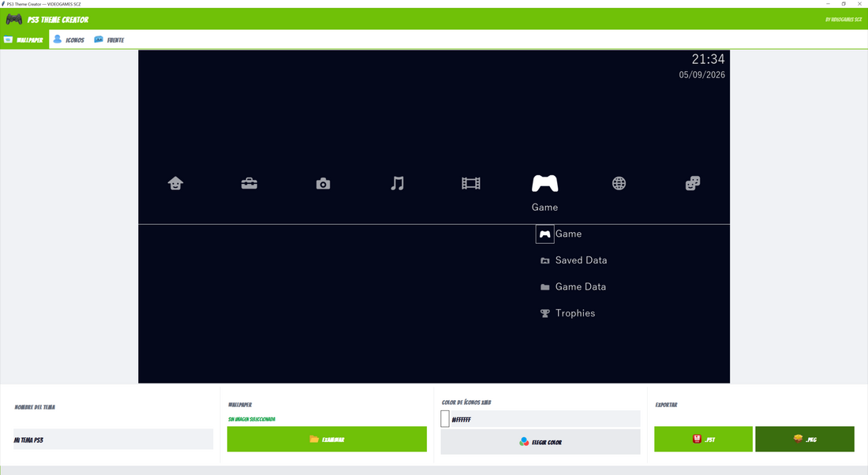
Task: Export theme as .PKG
Action: 804,439
